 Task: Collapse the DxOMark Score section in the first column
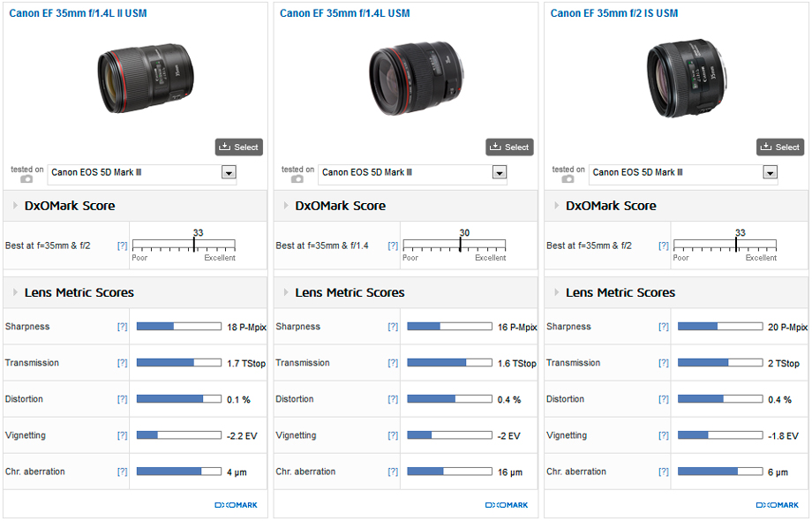coord(15,206)
